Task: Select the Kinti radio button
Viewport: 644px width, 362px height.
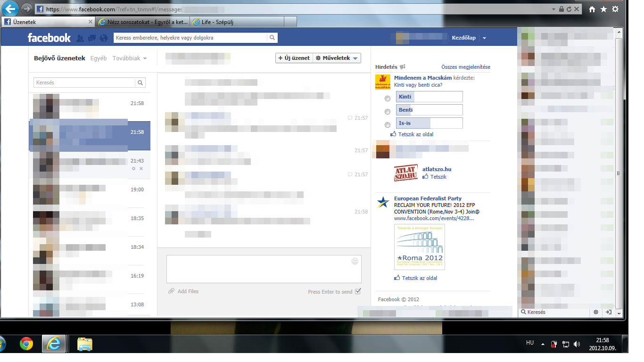Action: [388, 99]
